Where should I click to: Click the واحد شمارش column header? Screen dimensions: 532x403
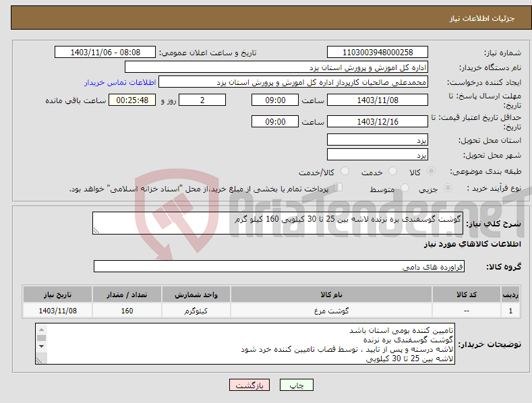[x=196, y=294]
